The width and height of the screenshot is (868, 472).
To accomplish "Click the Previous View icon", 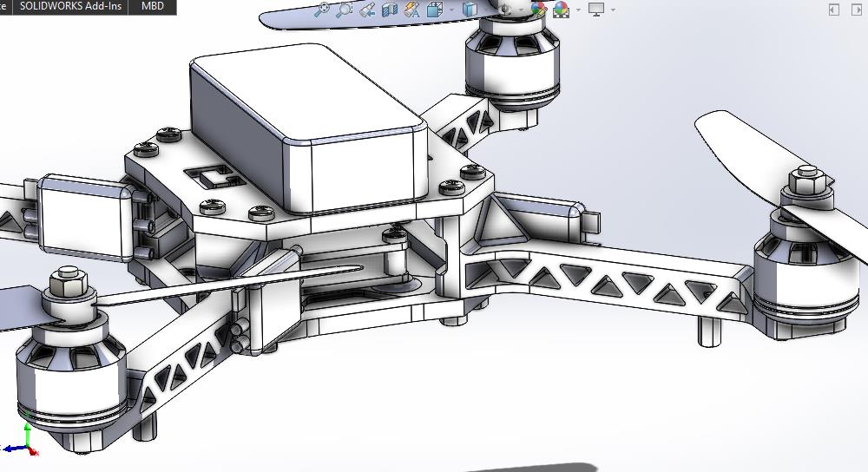I will coord(367,10).
